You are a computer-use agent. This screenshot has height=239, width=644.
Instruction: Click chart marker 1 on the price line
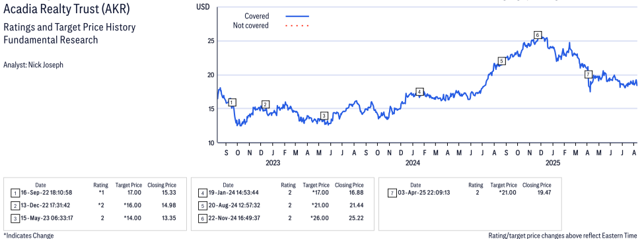(x=233, y=102)
